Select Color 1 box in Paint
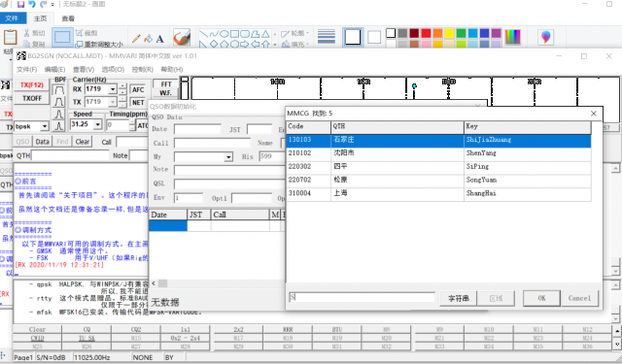 353,37
